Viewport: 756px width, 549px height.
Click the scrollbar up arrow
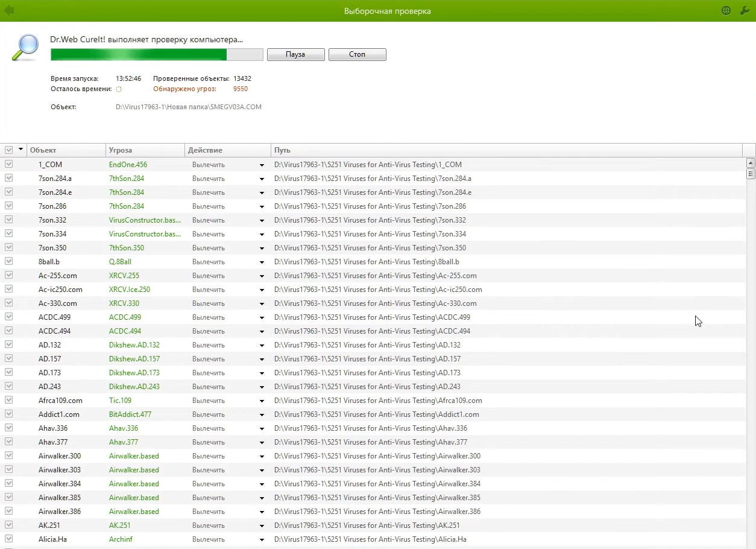(751, 163)
